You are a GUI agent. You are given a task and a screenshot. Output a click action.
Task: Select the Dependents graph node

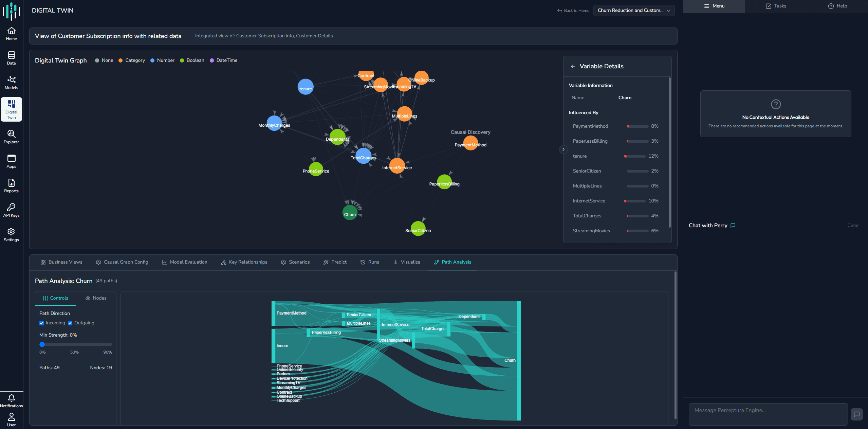(x=337, y=137)
